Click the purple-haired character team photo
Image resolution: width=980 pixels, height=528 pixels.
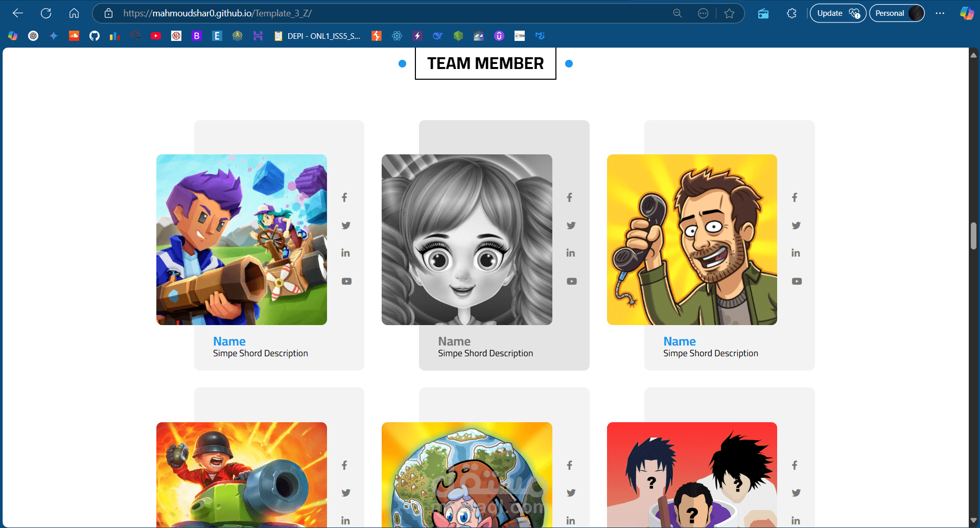242,240
